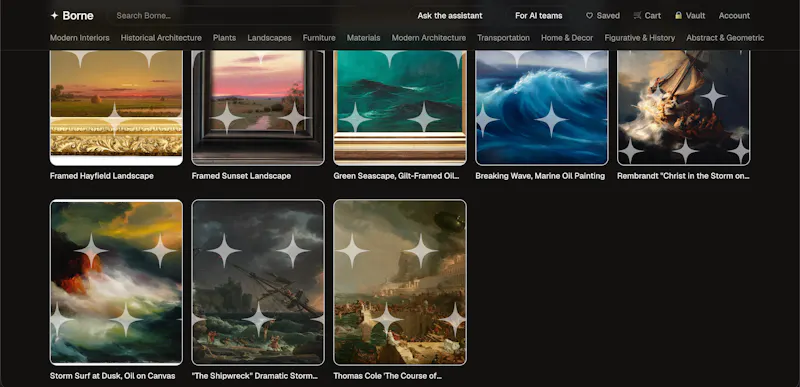Select Historical Architecture category
Viewport: 800px width, 387px height.
161,38
